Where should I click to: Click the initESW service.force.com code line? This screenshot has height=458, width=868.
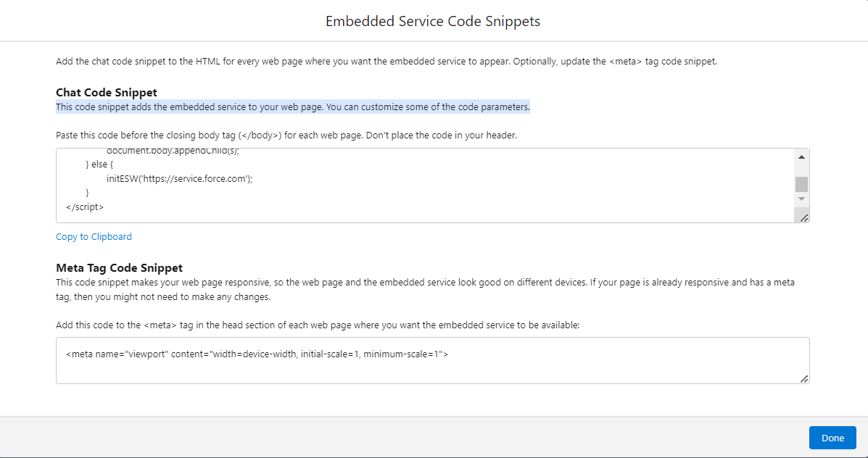[178, 179]
